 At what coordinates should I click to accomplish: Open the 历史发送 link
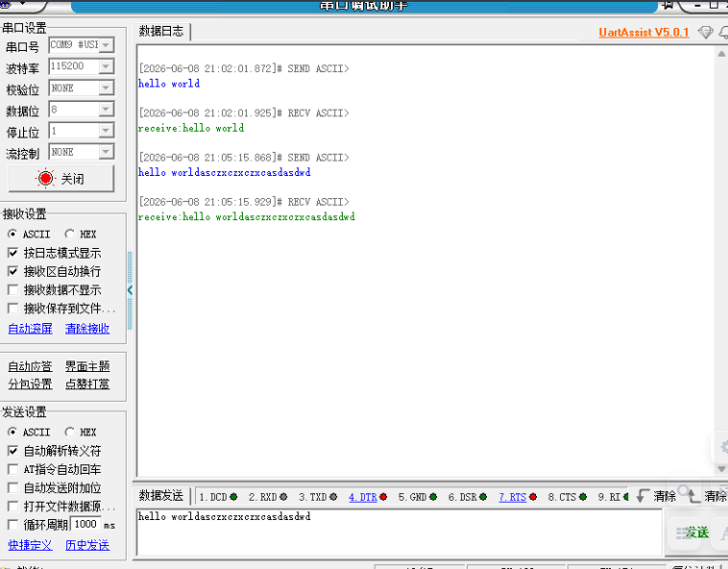click(x=87, y=545)
